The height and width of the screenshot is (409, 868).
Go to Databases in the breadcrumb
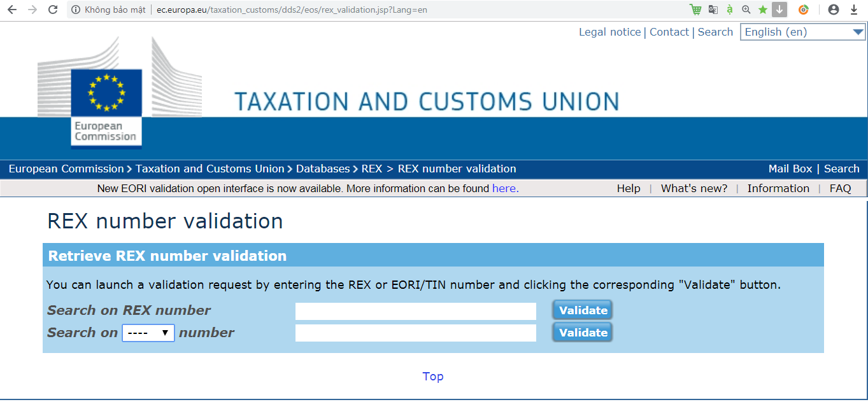[x=322, y=169]
